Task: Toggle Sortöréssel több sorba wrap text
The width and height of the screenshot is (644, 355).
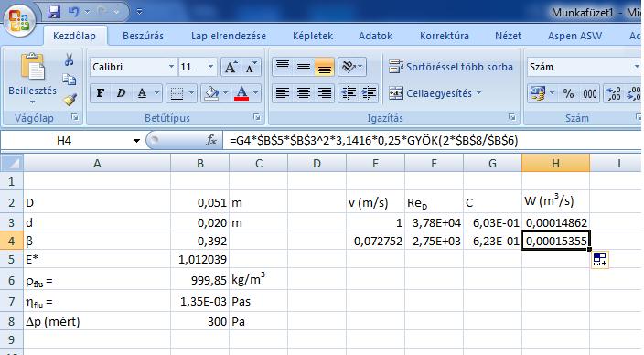Action: click(451, 67)
